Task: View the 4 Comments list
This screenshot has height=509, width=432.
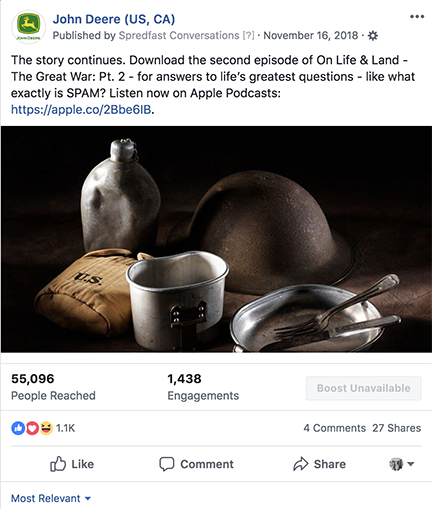Action: coord(334,428)
